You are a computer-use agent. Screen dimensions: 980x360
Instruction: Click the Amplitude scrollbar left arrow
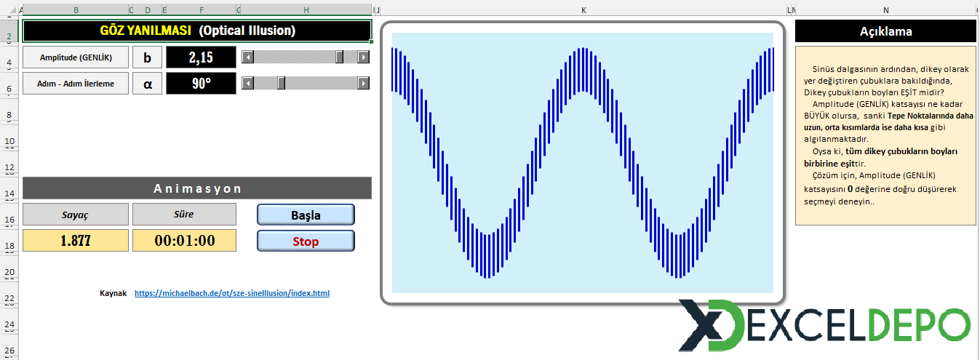[247, 57]
